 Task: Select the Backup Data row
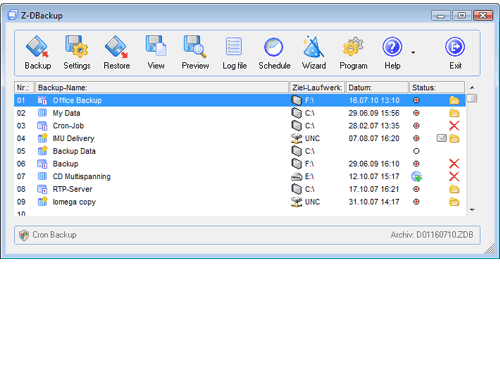(x=240, y=151)
